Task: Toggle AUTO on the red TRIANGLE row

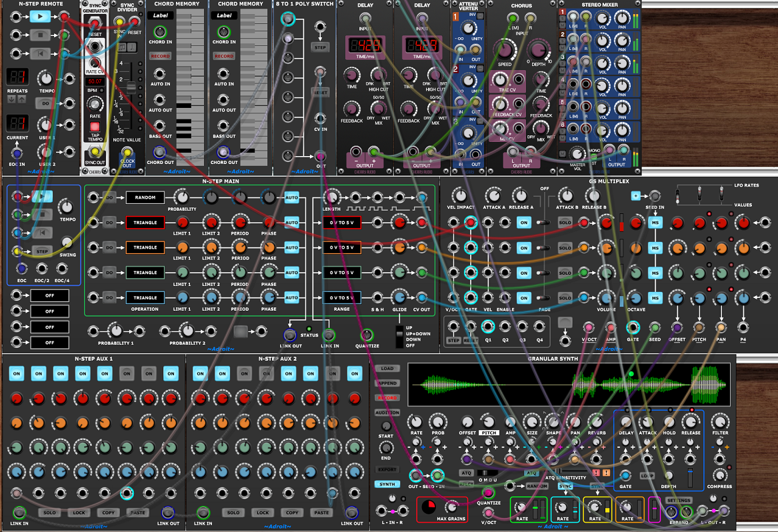Action: pyautogui.click(x=292, y=222)
